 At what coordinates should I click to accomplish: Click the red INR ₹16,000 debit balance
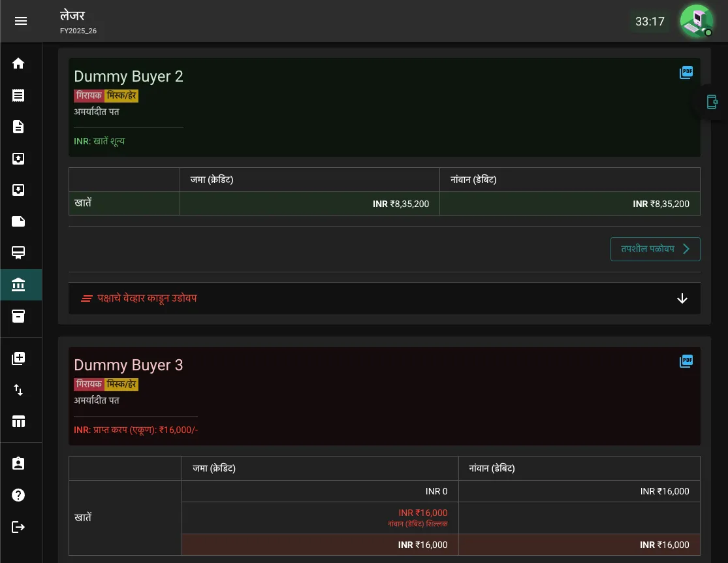(422, 513)
